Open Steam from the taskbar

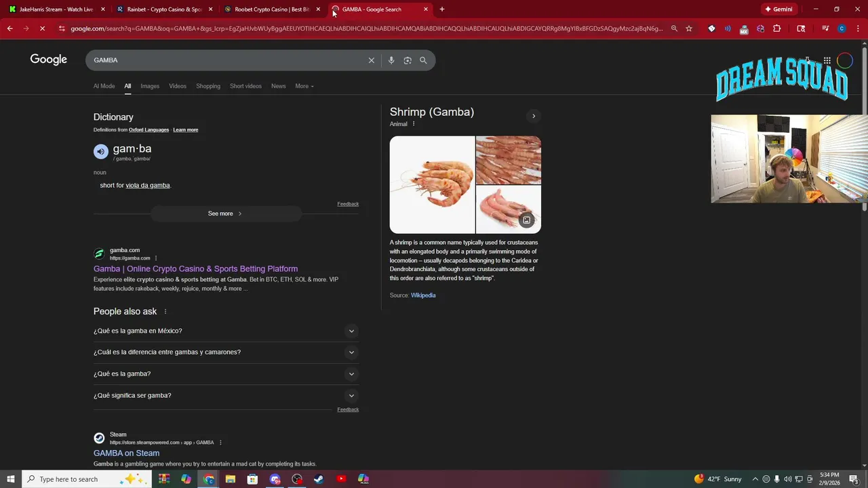coord(319,479)
